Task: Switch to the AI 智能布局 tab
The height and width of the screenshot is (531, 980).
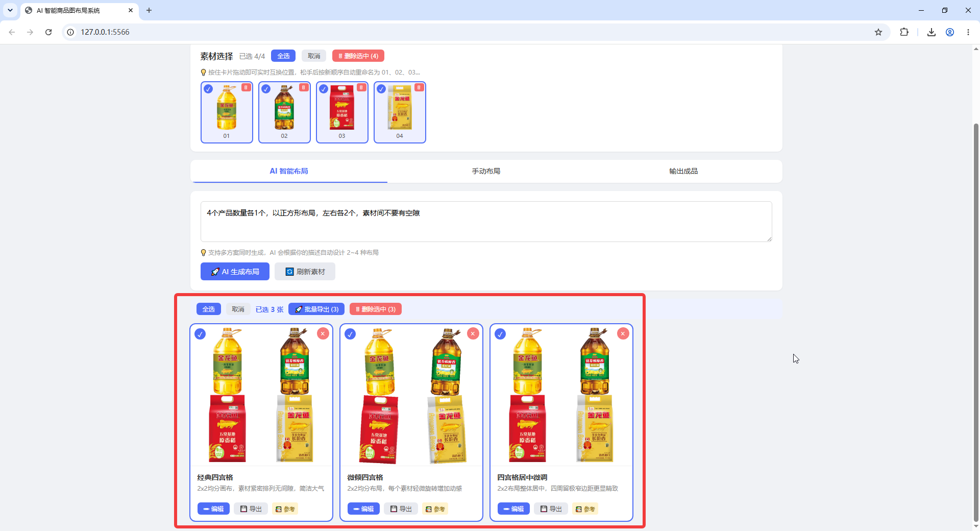Action: [x=289, y=171]
